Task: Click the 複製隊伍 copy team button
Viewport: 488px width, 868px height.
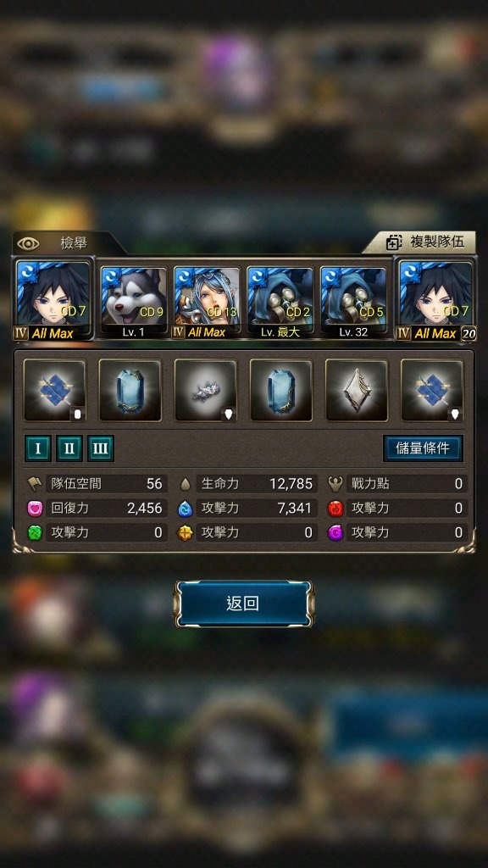Action: (x=425, y=242)
